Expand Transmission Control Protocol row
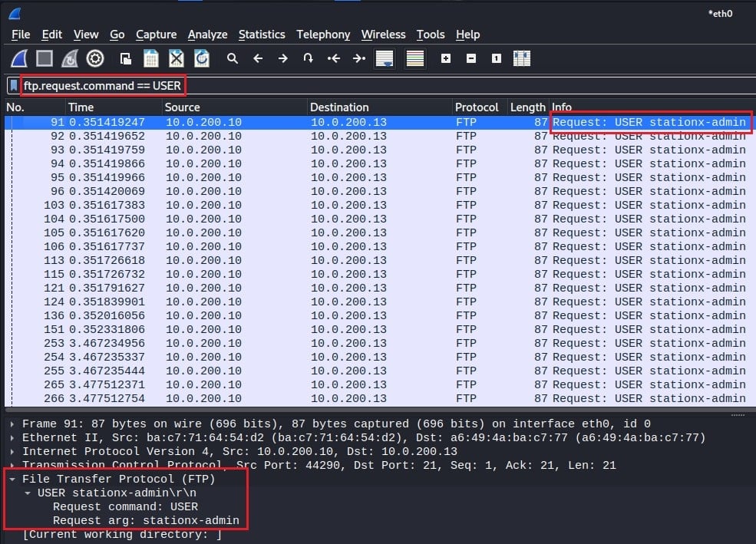 pyautogui.click(x=12, y=466)
